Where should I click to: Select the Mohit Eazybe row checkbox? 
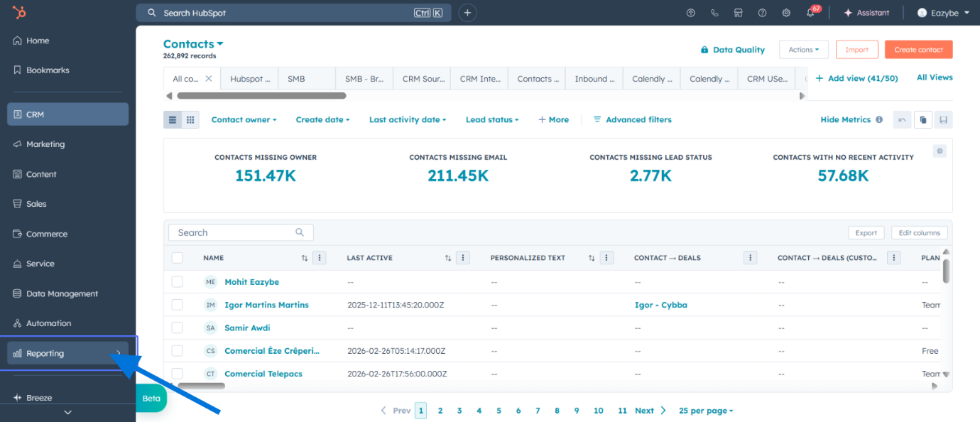[x=177, y=282]
